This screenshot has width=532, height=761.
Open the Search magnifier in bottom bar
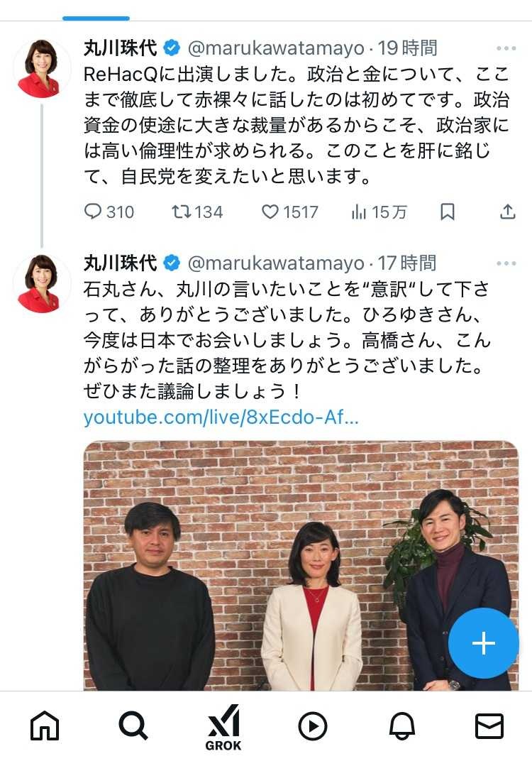pyautogui.click(x=133, y=726)
